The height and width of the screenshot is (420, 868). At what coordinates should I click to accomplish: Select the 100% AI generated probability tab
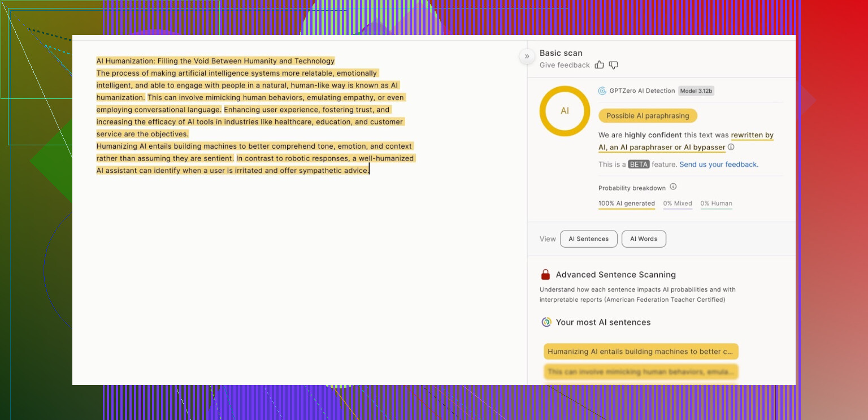point(626,203)
